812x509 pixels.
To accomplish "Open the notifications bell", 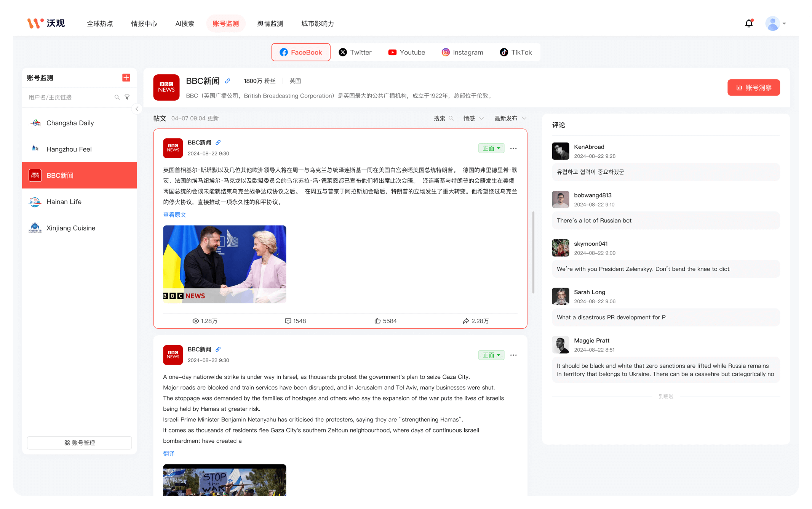I will [x=749, y=23].
